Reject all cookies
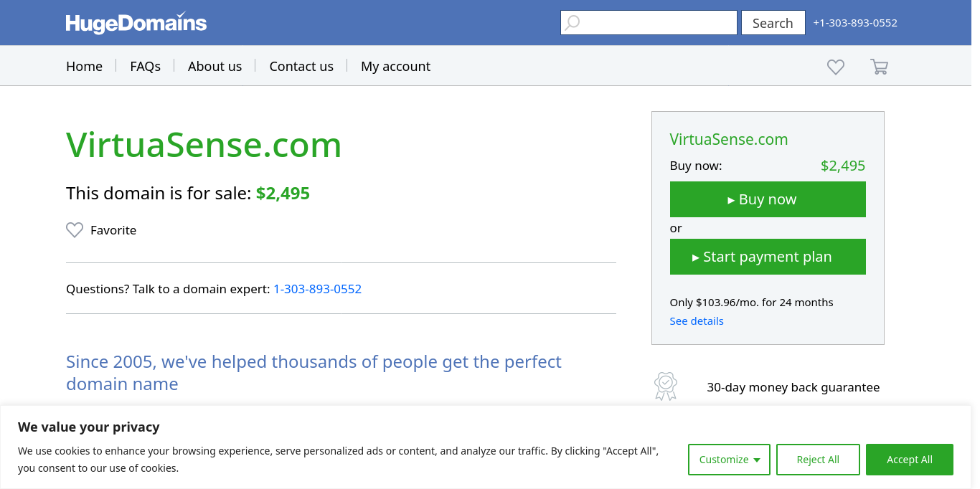 tap(818, 460)
